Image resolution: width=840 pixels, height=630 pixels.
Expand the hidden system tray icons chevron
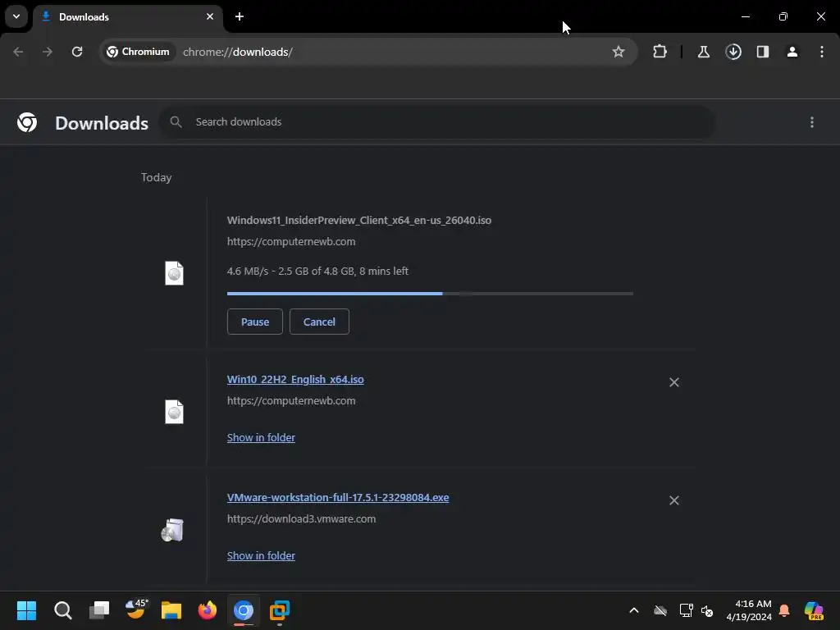click(634, 610)
